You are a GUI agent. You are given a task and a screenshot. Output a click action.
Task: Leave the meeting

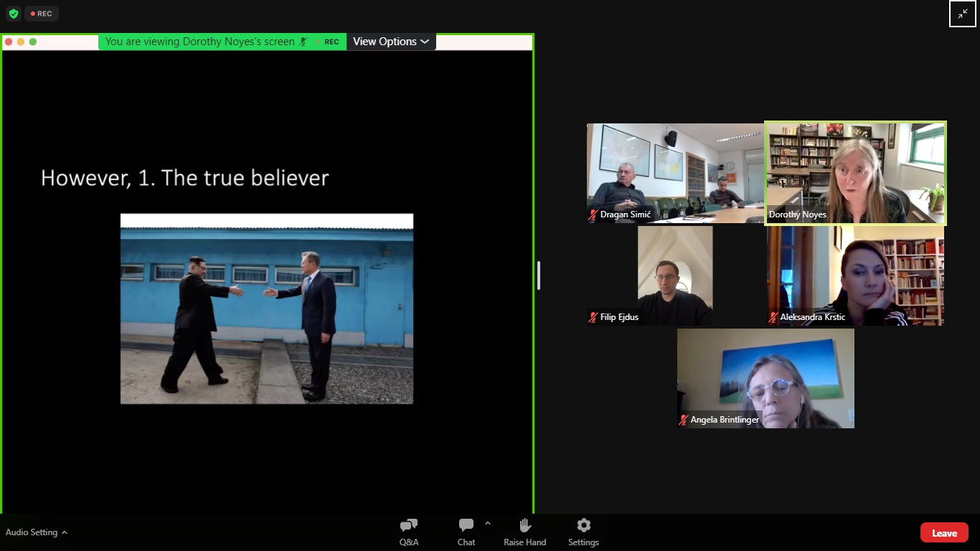click(944, 532)
